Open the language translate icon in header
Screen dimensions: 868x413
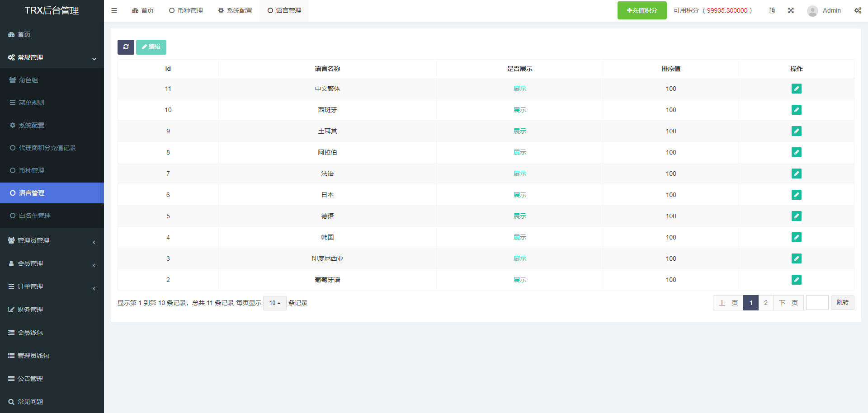(772, 10)
